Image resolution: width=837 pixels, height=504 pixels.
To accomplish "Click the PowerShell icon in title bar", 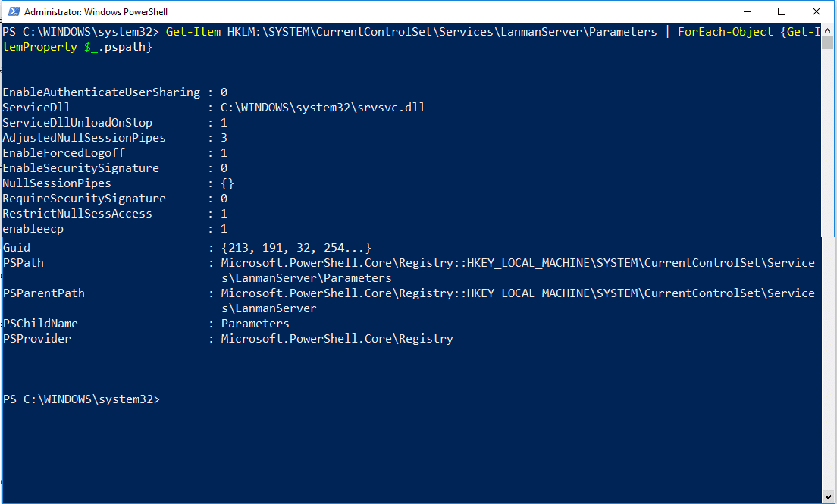I will 14,11.
